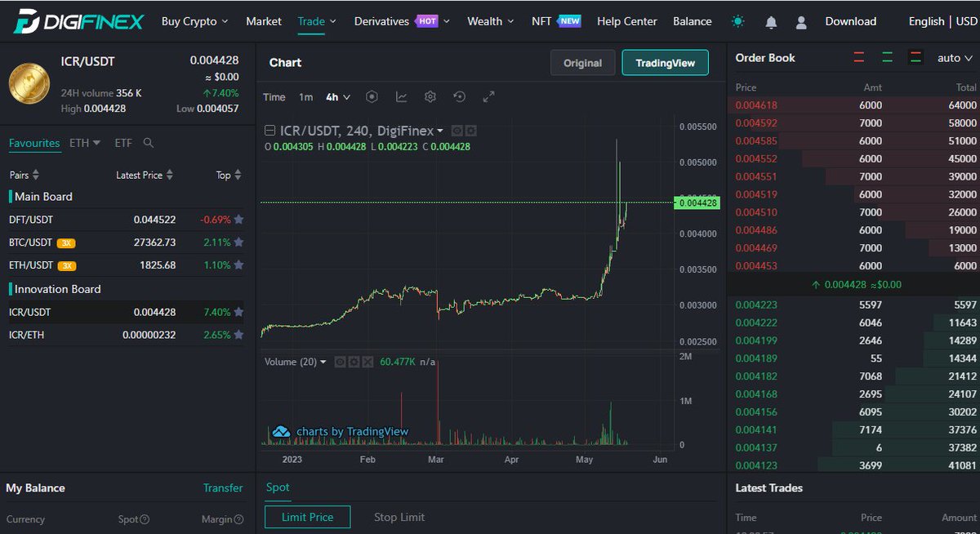Image resolution: width=980 pixels, height=534 pixels.
Task: Open the ETH market dropdown
Action: pos(85,143)
